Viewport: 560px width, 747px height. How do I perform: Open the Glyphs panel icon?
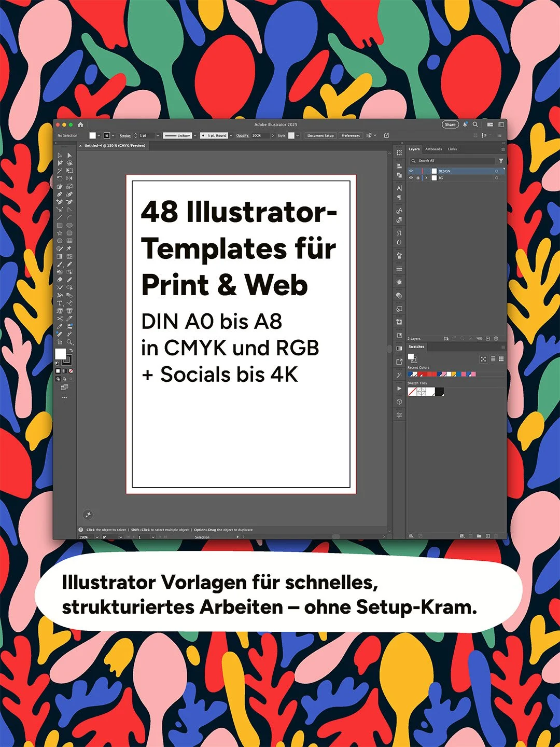click(x=399, y=233)
